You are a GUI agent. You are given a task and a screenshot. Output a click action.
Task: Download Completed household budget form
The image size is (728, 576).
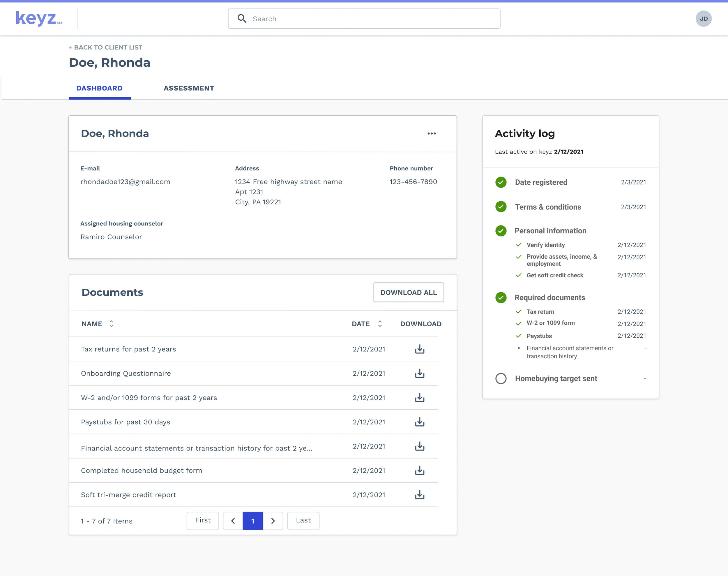click(x=420, y=471)
